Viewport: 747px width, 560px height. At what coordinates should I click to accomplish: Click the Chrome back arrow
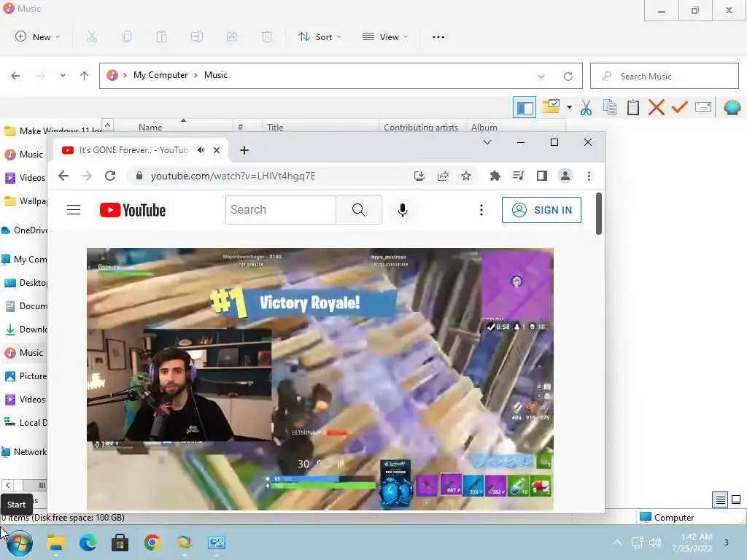click(x=63, y=176)
